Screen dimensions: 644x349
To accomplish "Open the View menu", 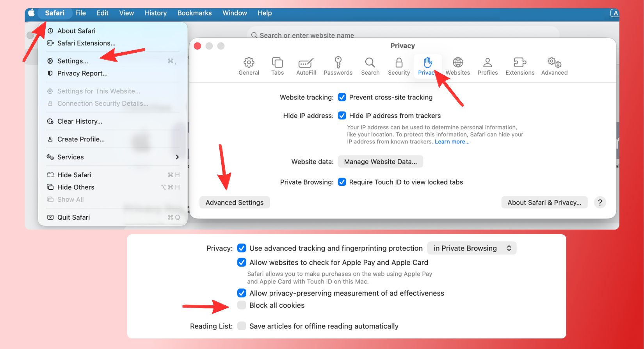I will 126,13.
